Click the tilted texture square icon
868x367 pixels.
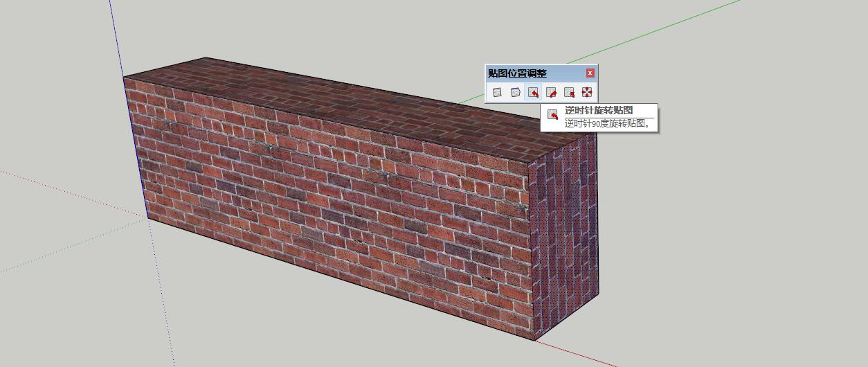pyautogui.click(x=515, y=92)
